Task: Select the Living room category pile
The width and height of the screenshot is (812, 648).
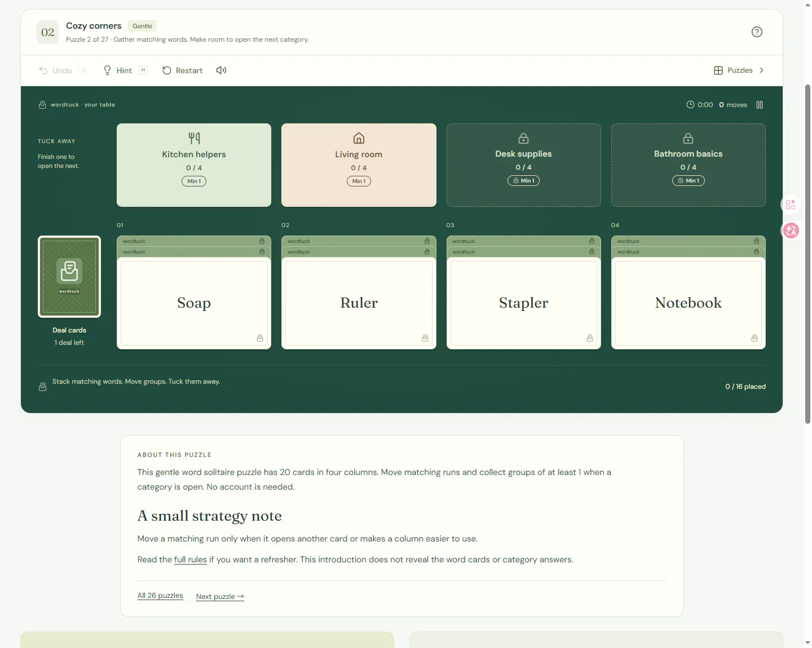Action: [x=359, y=165]
